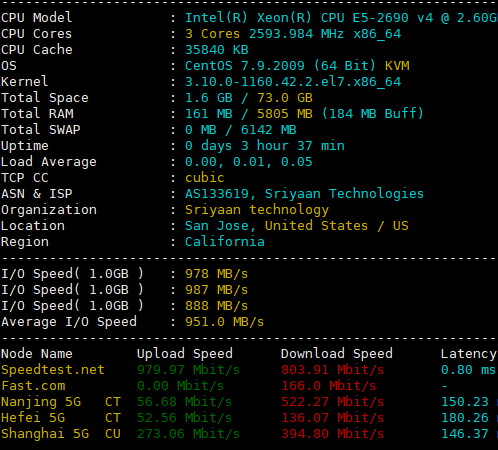Select the Nanjing 5G upload speed
The image size is (498, 450).
tap(184, 402)
